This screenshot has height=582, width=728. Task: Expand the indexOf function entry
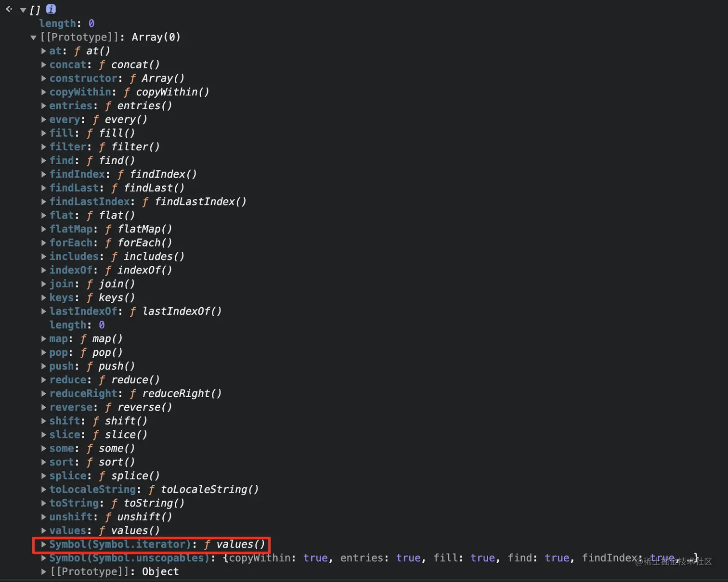(x=44, y=270)
